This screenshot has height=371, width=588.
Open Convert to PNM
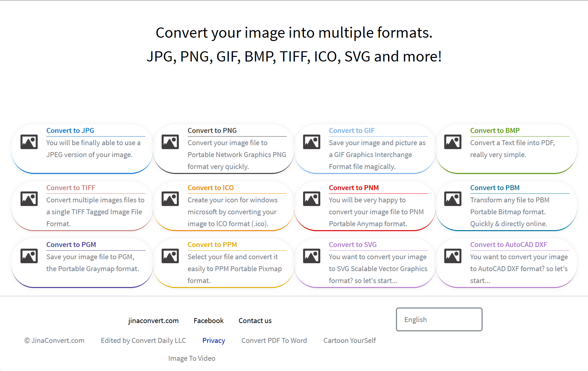click(x=354, y=187)
